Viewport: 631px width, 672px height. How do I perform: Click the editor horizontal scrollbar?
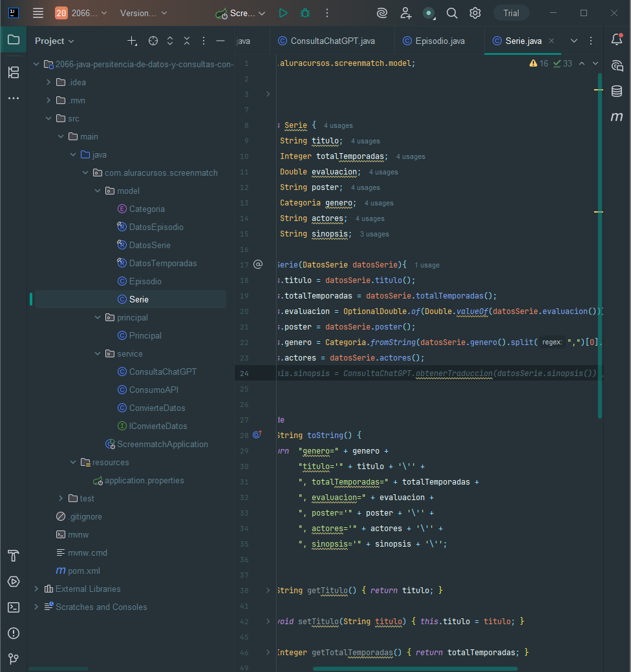[x=415, y=669]
